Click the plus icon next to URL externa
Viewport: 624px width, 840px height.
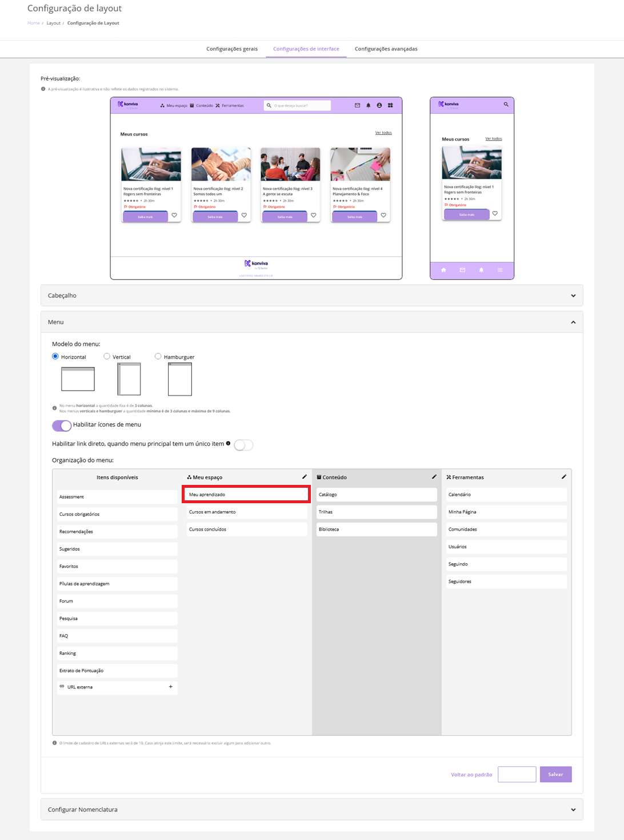[x=171, y=687]
